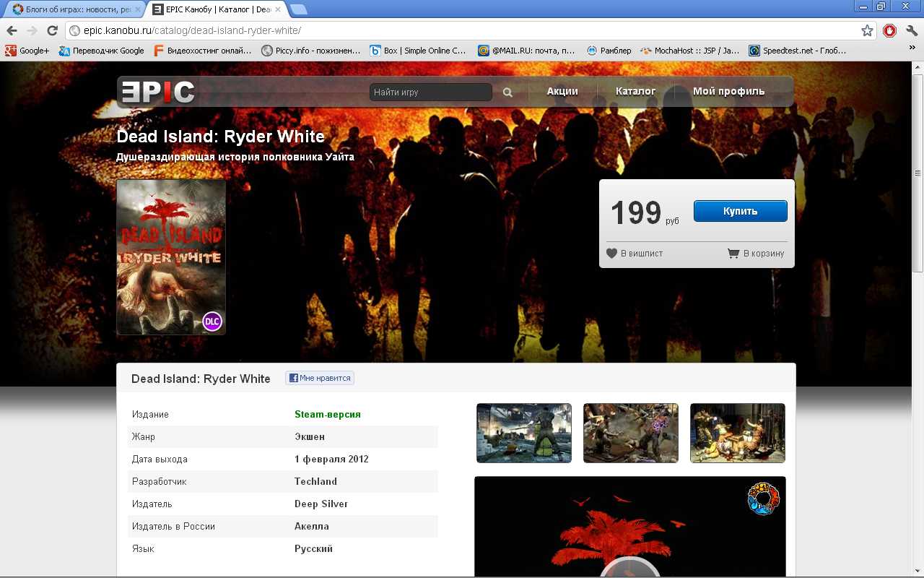Add to wishlist via В вишлист
This screenshot has height=578, width=924.
[635, 254]
